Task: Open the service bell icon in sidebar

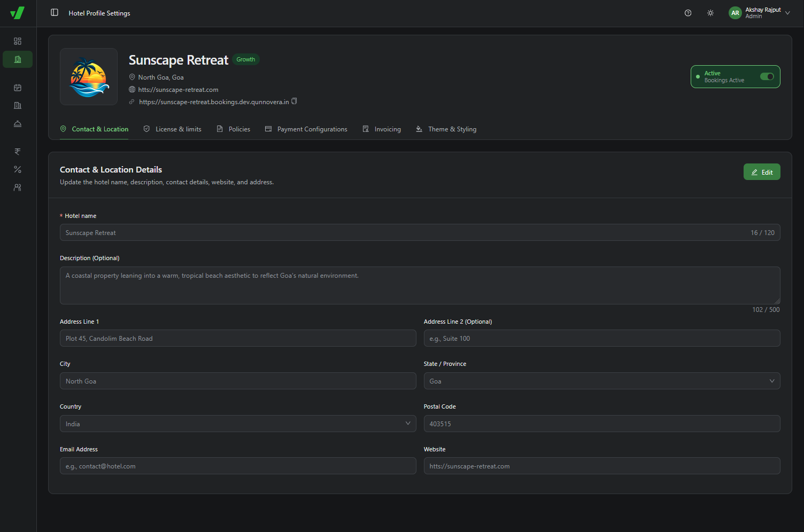Action: point(18,124)
